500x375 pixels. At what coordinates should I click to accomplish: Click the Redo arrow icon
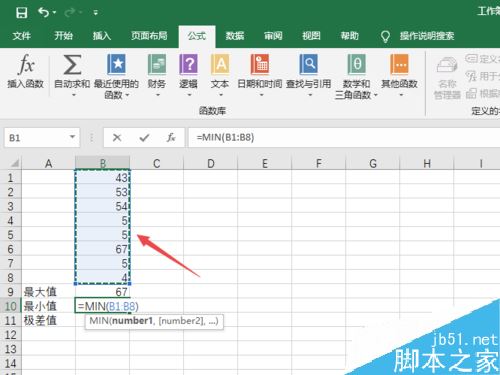pyautogui.click(x=70, y=12)
